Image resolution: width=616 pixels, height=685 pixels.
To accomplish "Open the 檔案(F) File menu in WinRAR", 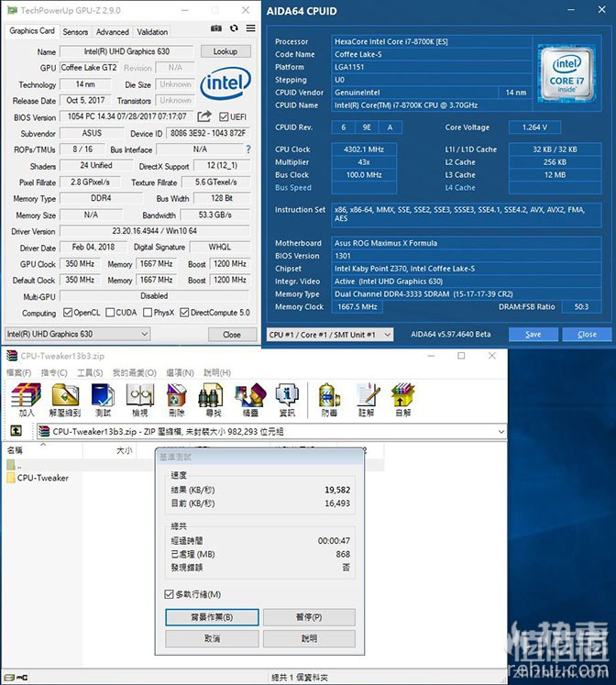I will click(18, 372).
